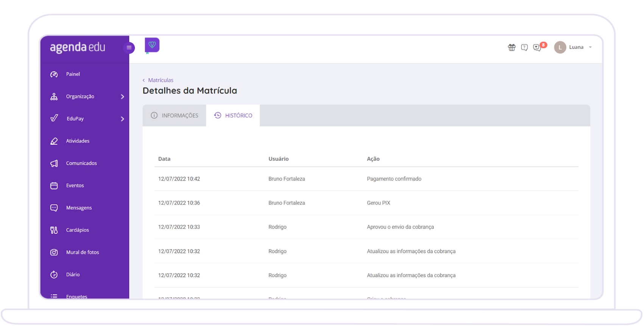Screen dimensions: 644x326
Task: Click the date 12/07/2022 10:42
Action: tap(179, 179)
